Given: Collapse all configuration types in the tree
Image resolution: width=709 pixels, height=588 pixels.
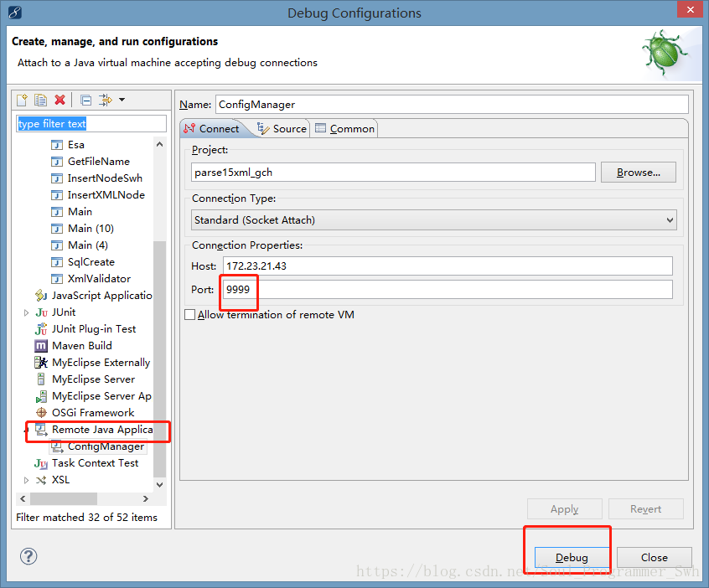Looking at the screenshot, I should 85,100.
